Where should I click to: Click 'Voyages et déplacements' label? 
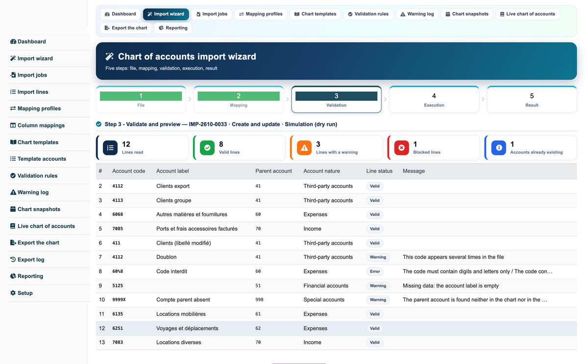[187, 328]
